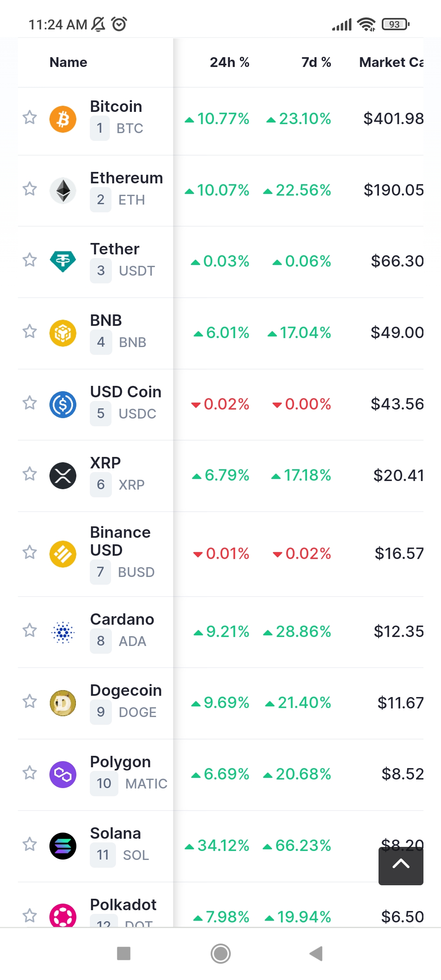Tap the Bitcoin orange logo icon

(x=63, y=119)
